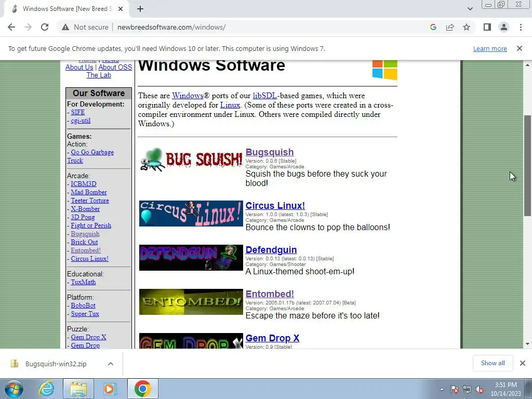Open the Chrome profile avatar

pos(504,27)
